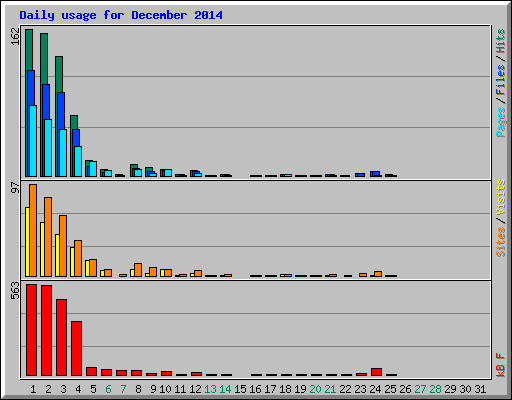The image size is (512, 400).
Task: Select green weekend day 28 label
Action: [435, 389]
